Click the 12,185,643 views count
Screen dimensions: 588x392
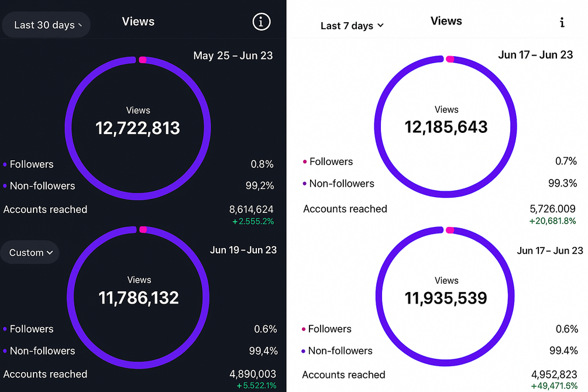pos(446,126)
